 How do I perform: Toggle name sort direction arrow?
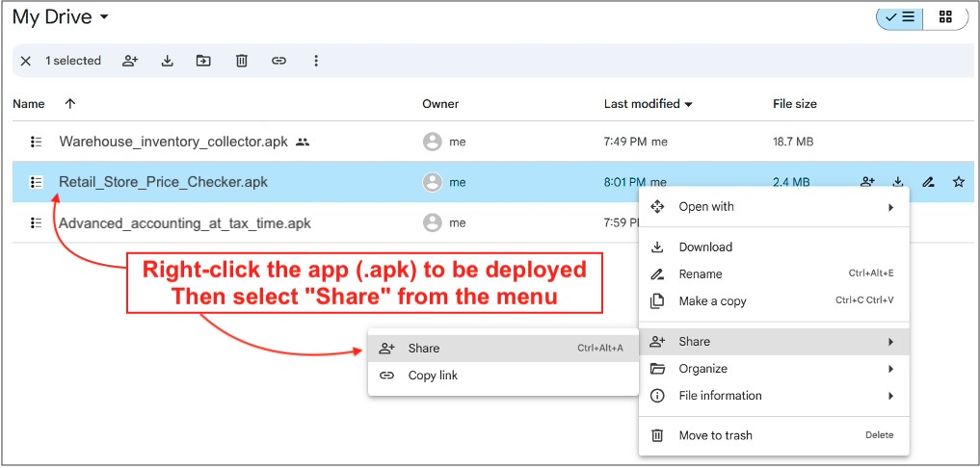(x=69, y=104)
